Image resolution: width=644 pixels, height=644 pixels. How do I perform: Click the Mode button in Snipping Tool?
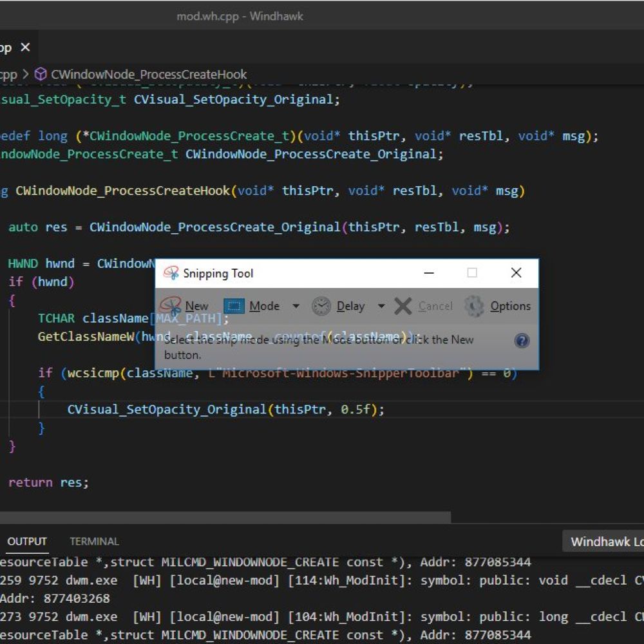coord(252,306)
